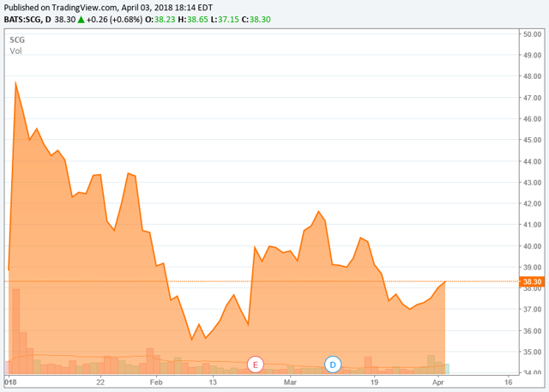Click the SCG series label

(17, 40)
